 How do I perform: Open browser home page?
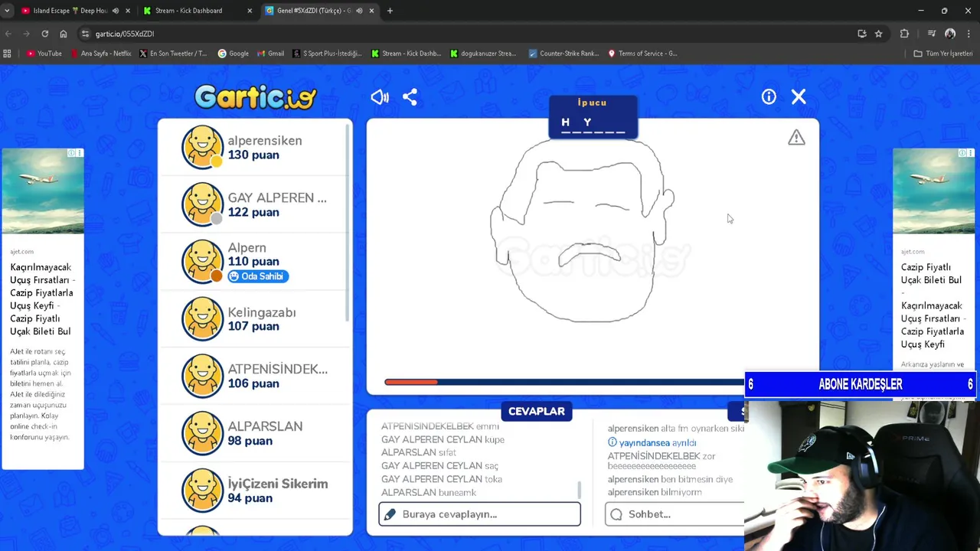[x=64, y=34]
